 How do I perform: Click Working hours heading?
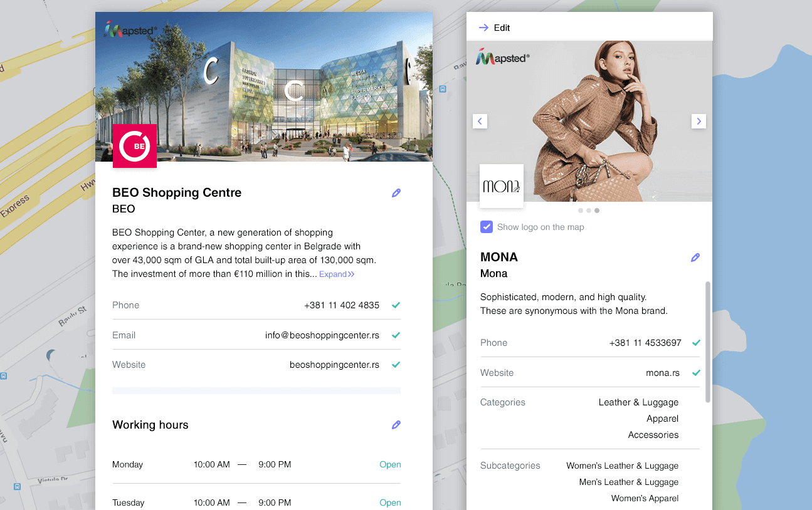(150, 425)
